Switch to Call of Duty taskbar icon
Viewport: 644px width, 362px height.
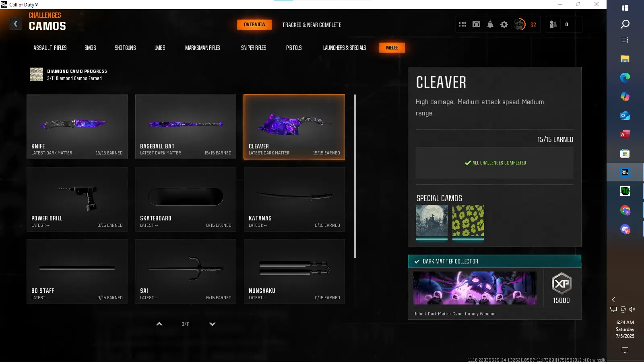click(x=625, y=172)
